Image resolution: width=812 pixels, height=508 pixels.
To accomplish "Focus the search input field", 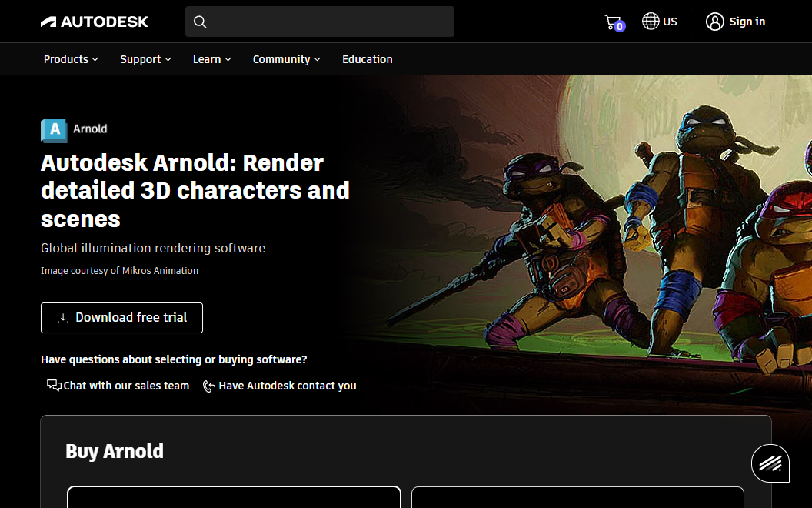I will (x=331, y=22).
